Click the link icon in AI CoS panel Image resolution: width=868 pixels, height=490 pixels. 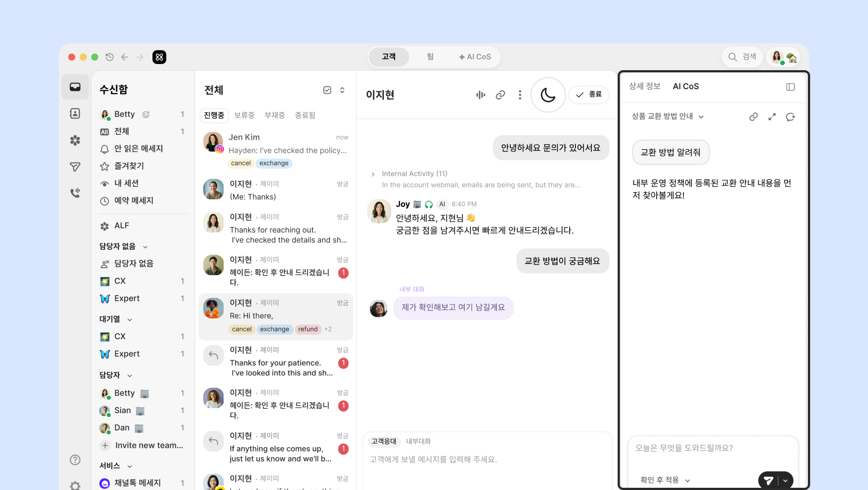pos(753,117)
